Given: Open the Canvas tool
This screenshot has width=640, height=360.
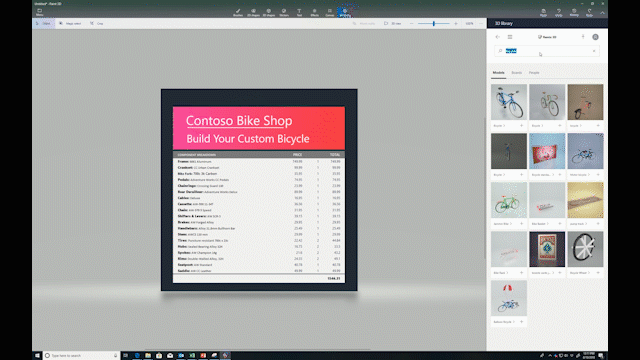Looking at the screenshot, I should coord(330,13).
